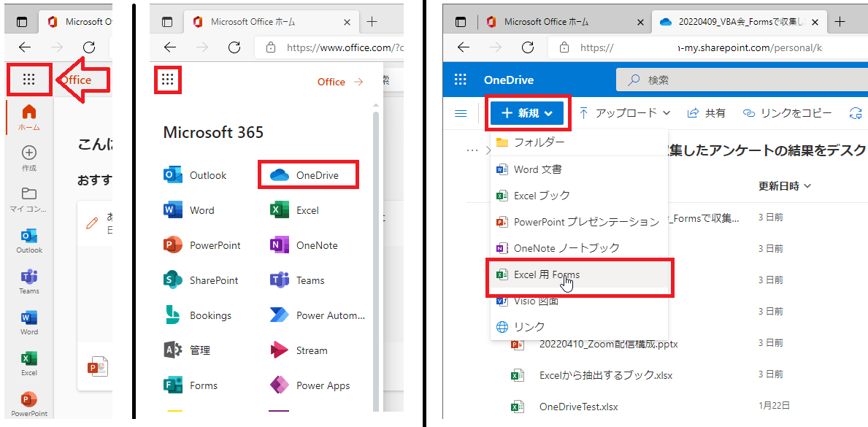Screen dimensions: 868x427
Task: Choose Excel 用 Forms in New menu
Action: click(x=579, y=274)
